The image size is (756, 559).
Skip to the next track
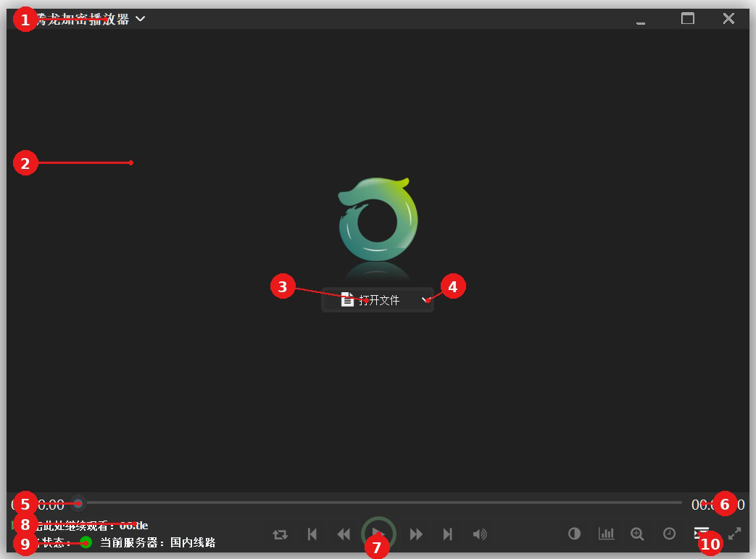pos(448,534)
